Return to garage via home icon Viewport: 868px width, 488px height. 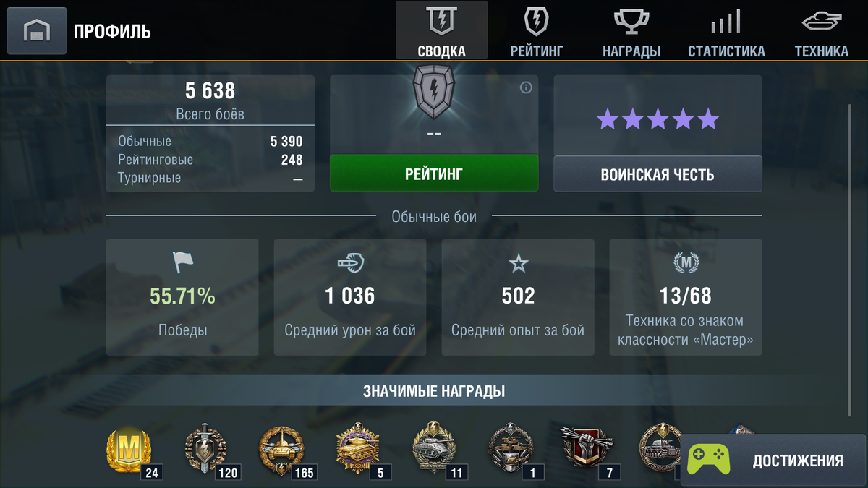pos(37,31)
